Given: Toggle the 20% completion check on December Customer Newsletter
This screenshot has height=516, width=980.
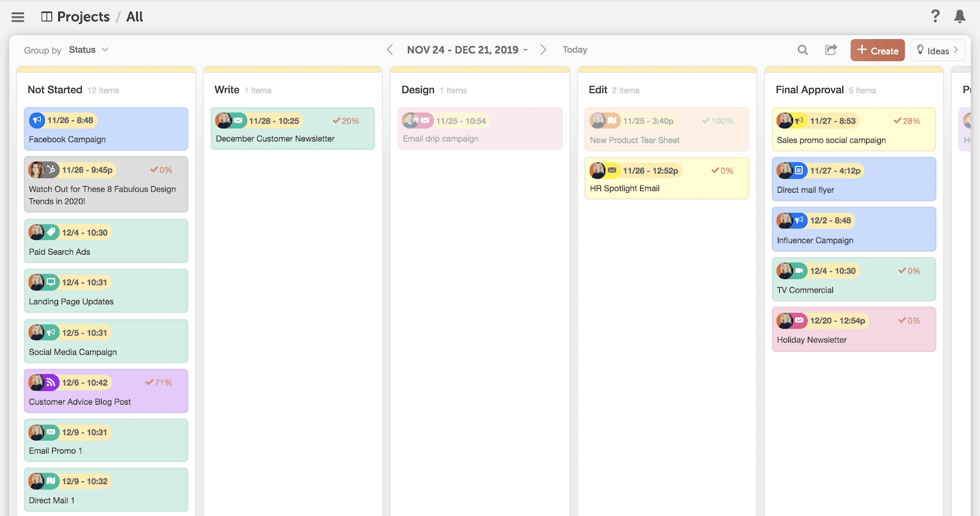Looking at the screenshot, I should (x=336, y=121).
